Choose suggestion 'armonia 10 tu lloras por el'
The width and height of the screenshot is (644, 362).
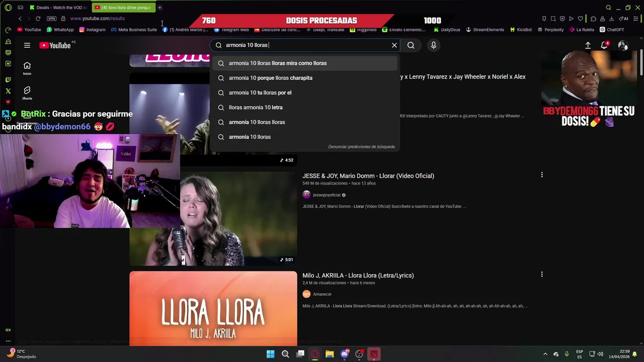[x=304, y=93]
